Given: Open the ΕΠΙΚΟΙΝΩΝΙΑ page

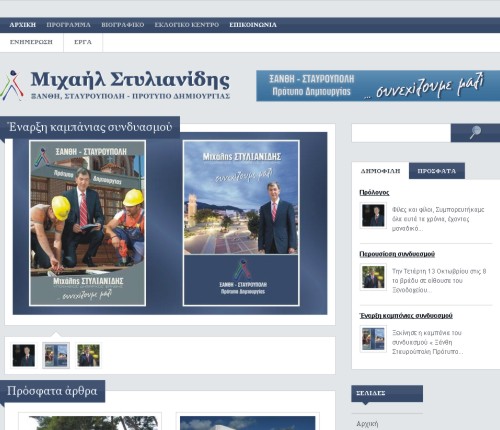Looking at the screenshot, I should (x=253, y=25).
